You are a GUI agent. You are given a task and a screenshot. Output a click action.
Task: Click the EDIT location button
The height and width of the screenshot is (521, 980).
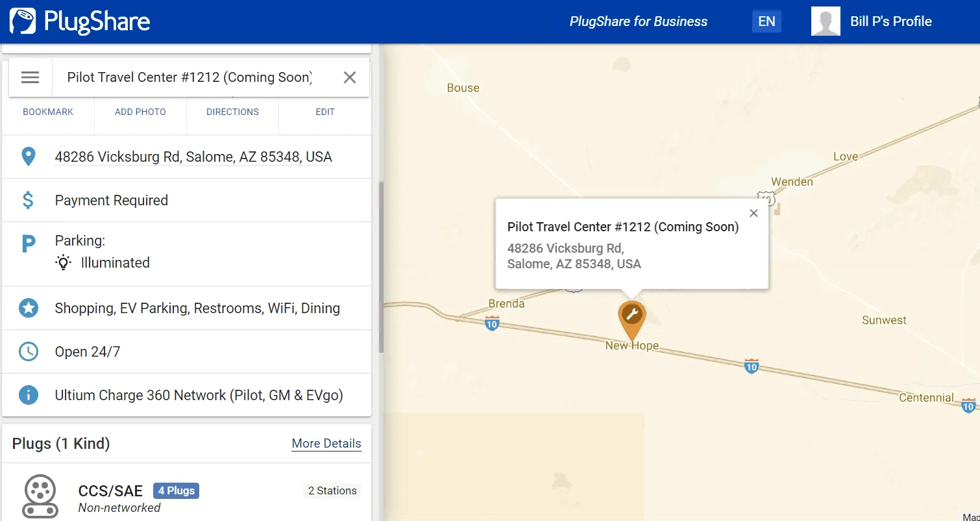point(325,112)
